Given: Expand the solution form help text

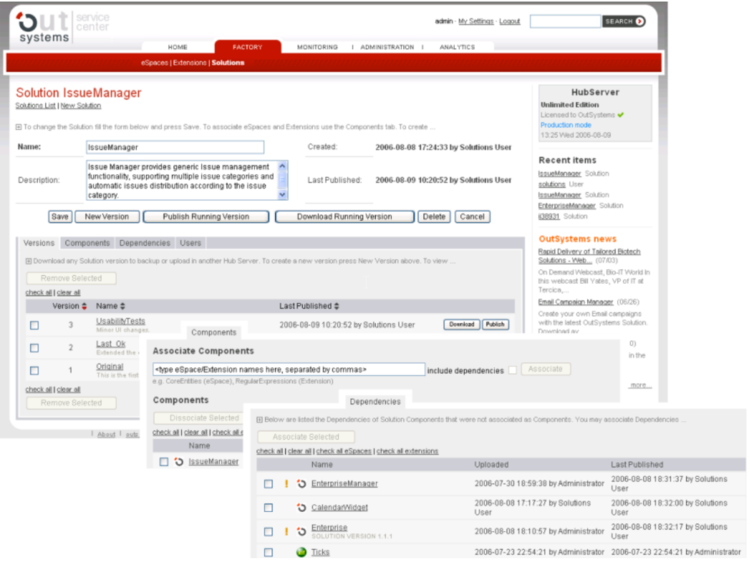Looking at the screenshot, I should [x=18, y=127].
